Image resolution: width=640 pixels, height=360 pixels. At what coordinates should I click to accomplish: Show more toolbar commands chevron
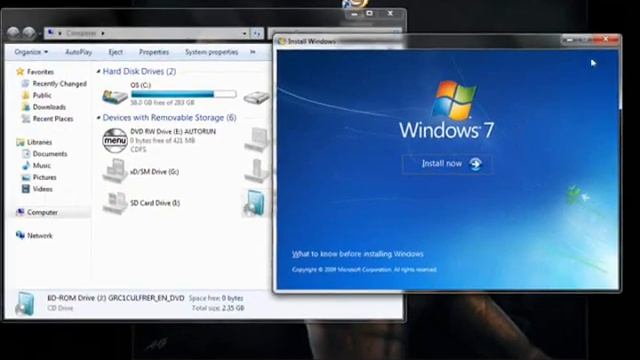pyautogui.click(x=253, y=52)
